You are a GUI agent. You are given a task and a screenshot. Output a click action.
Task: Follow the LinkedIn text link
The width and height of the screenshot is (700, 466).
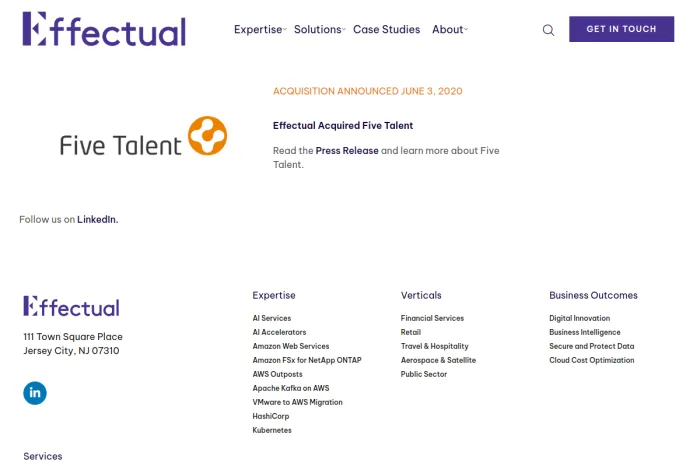pos(97,219)
